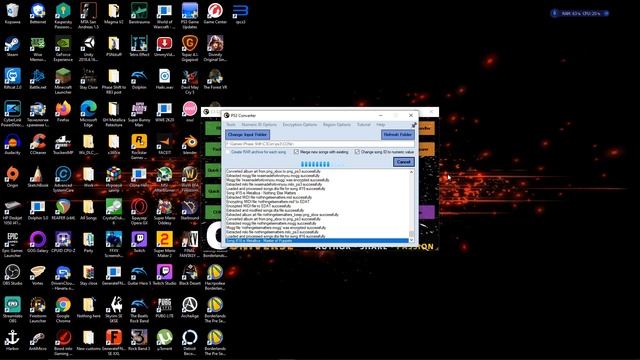Open the Dolphin desktop shortcut beside Stay Close
Viewport: 640px width, 360px height.
(x=139, y=79)
